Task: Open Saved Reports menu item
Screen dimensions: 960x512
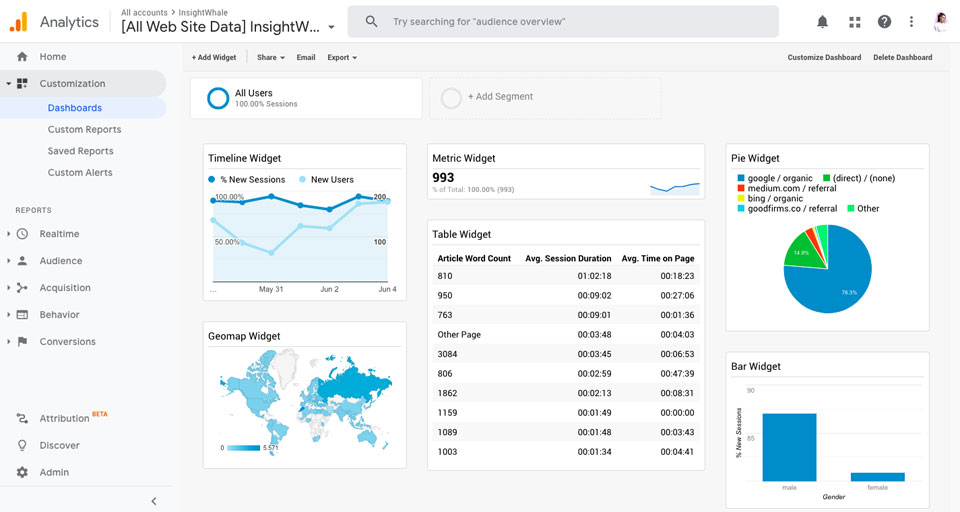Action: [80, 151]
